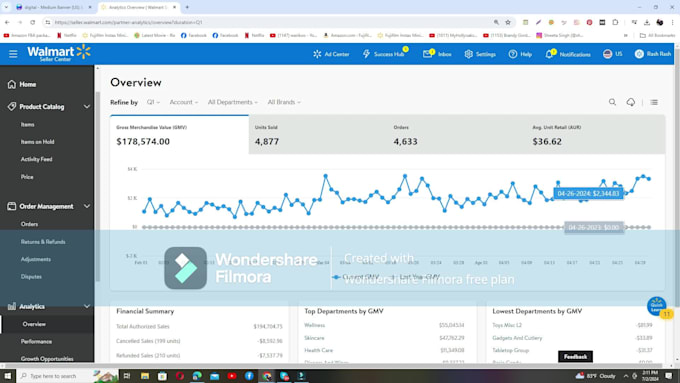The height and width of the screenshot is (383, 680).
Task: Open the Help menu
Action: [520, 54]
